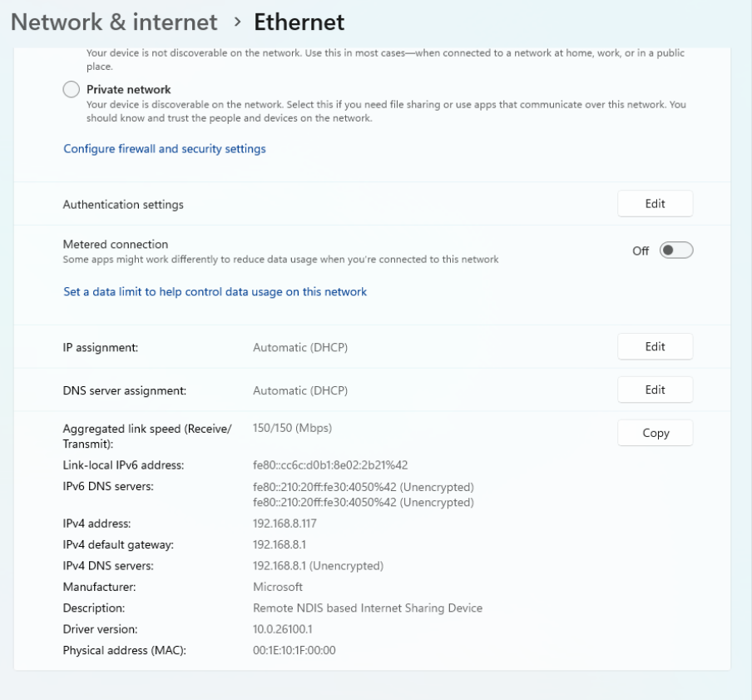Click the IPv4 address value 192.168.8.117
The height and width of the screenshot is (700, 752).
[284, 524]
